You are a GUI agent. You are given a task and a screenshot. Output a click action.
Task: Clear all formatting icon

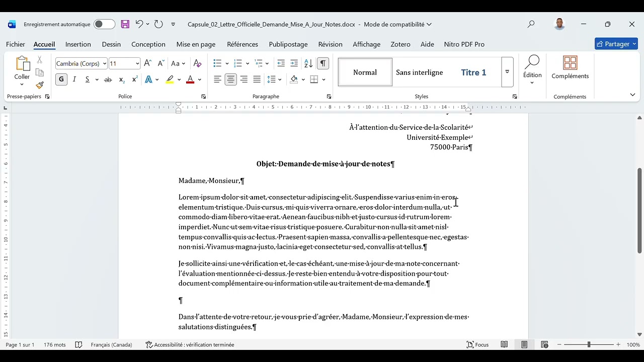click(197, 63)
